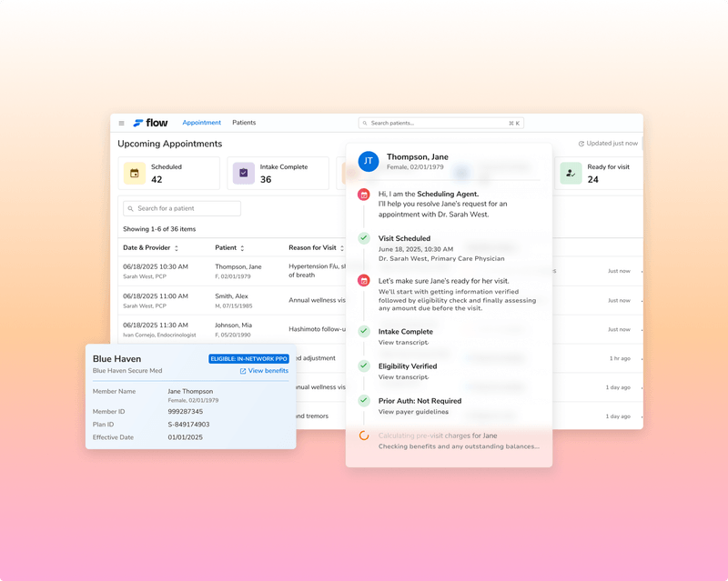Click the Ready for visit person icon
728x581 pixels.
tap(571, 173)
